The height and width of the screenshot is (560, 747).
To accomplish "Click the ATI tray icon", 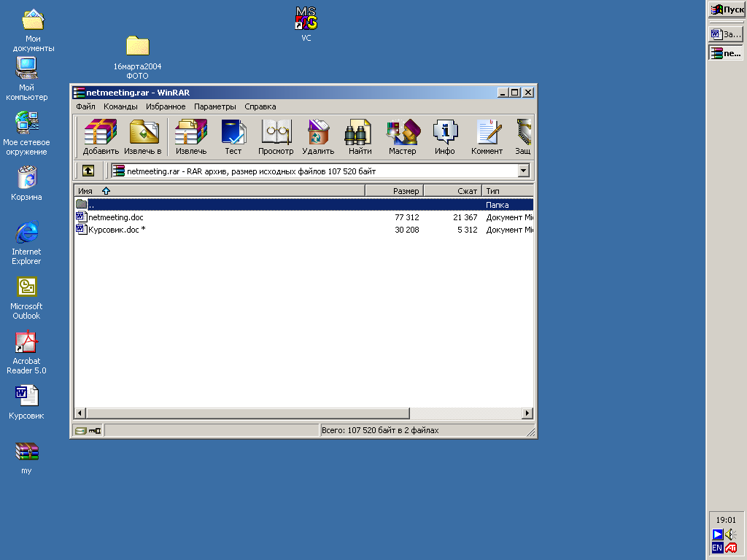I will [731, 548].
